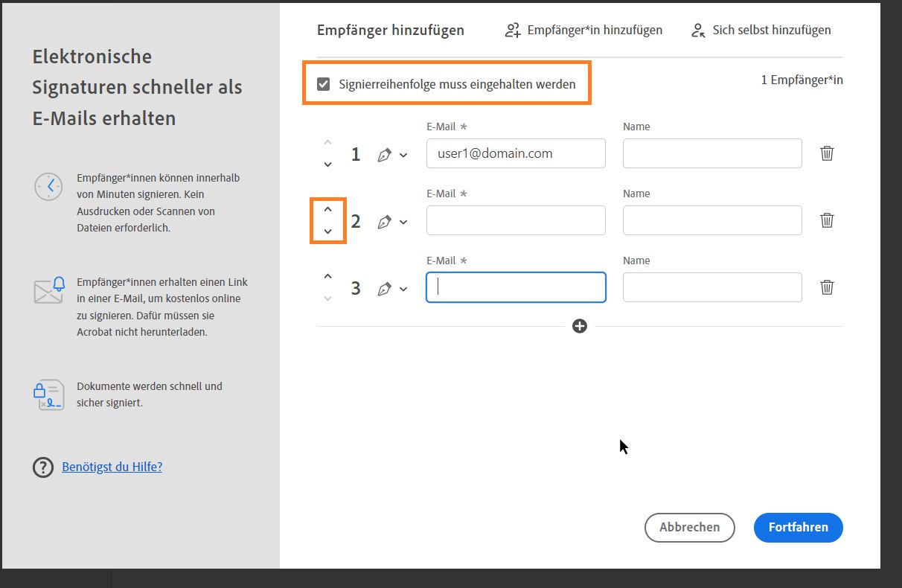Move recipient 2 up in order
Image resolution: width=902 pixels, height=588 pixels.
(327, 210)
